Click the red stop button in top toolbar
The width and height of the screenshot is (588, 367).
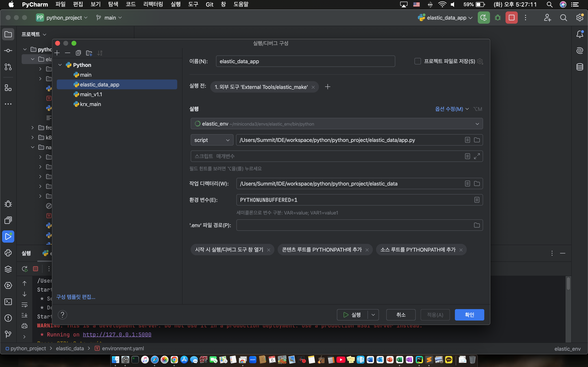[x=511, y=18]
